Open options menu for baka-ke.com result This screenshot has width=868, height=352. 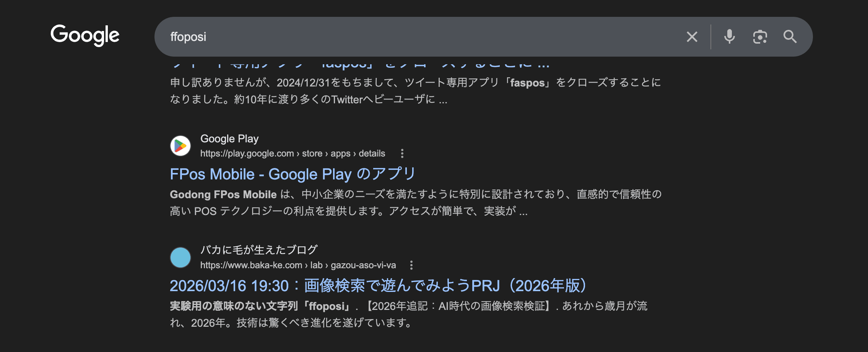[x=411, y=265]
